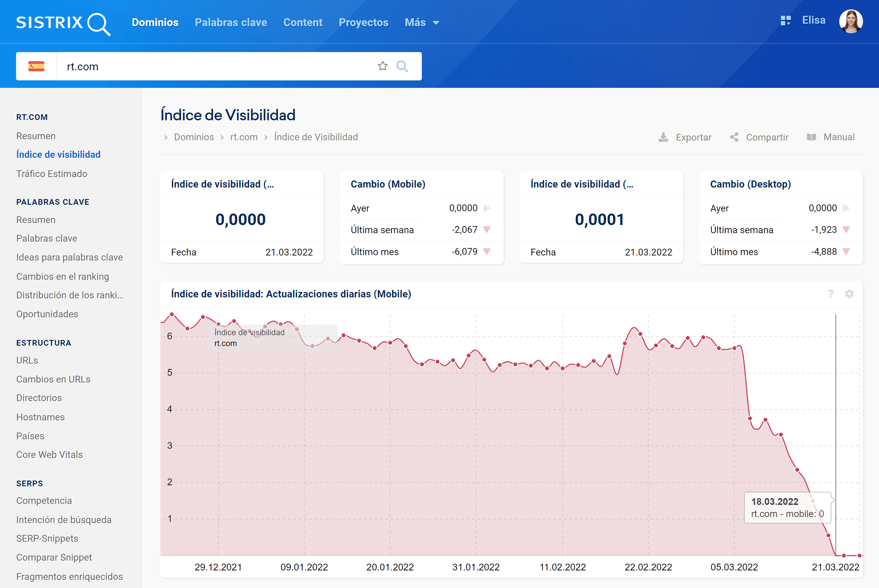The width and height of the screenshot is (879, 588).
Task: Switch to Palabras clave top tab
Action: [231, 23]
